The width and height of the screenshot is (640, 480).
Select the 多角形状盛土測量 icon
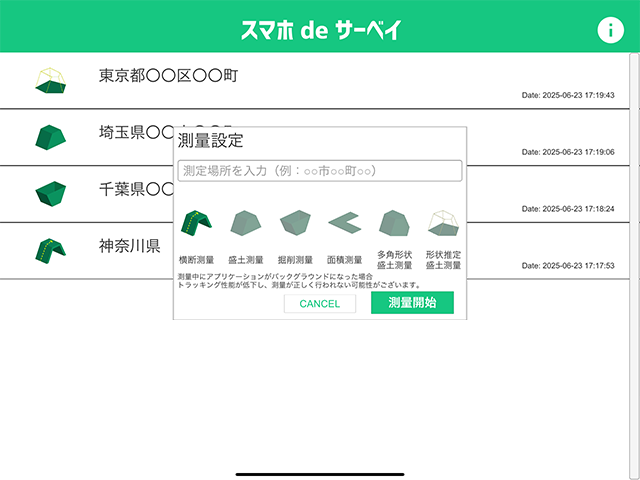coord(394,223)
